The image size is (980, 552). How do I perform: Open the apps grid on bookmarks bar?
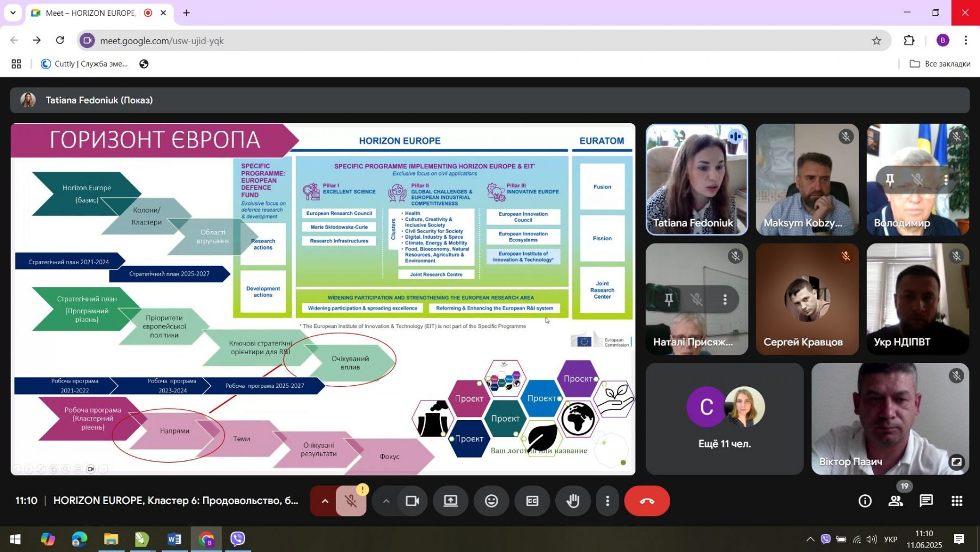(16, 64)
